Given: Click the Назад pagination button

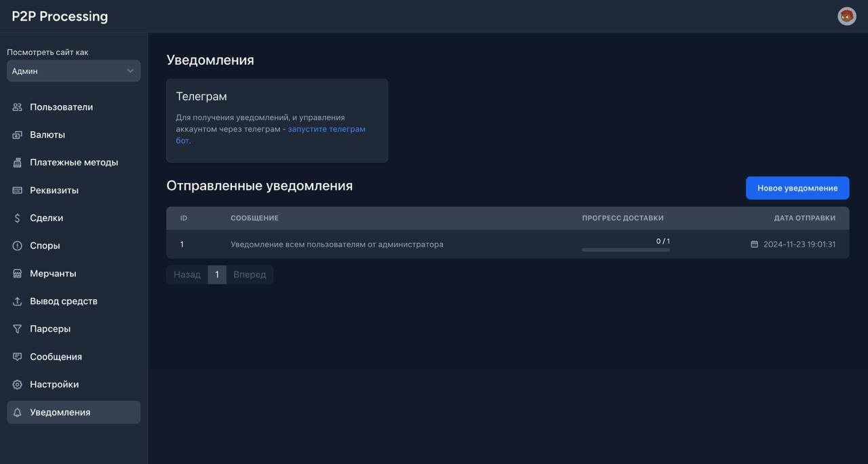Looking at the screenshot, I should click(187, 275).
